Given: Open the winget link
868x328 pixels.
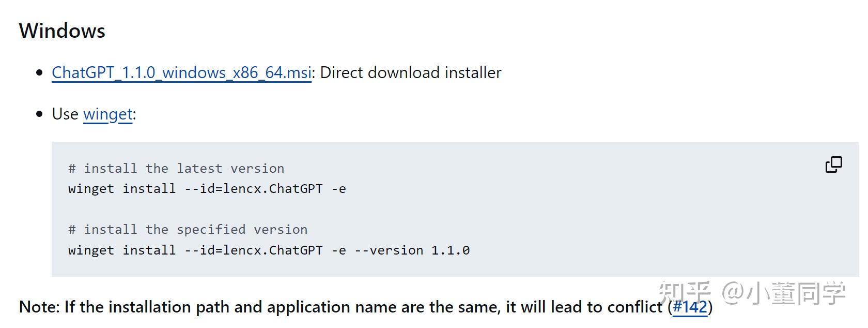Looking at the screenshot, I should (x=108, y=114).
